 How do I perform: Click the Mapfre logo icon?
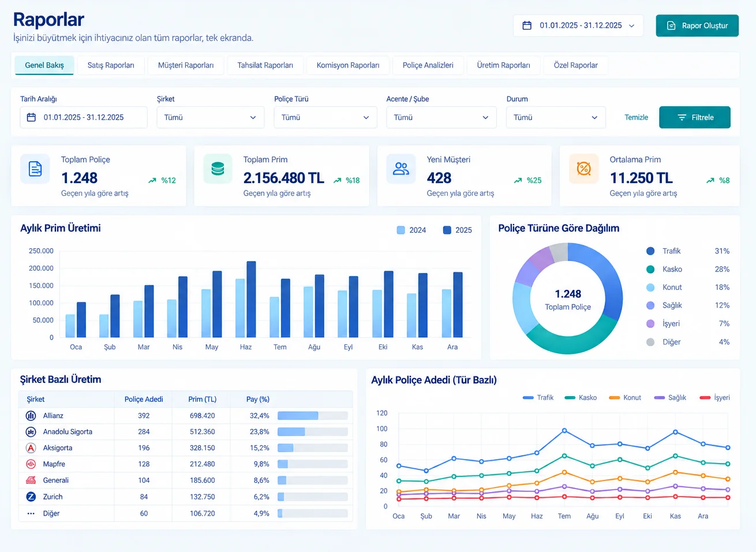31,464
